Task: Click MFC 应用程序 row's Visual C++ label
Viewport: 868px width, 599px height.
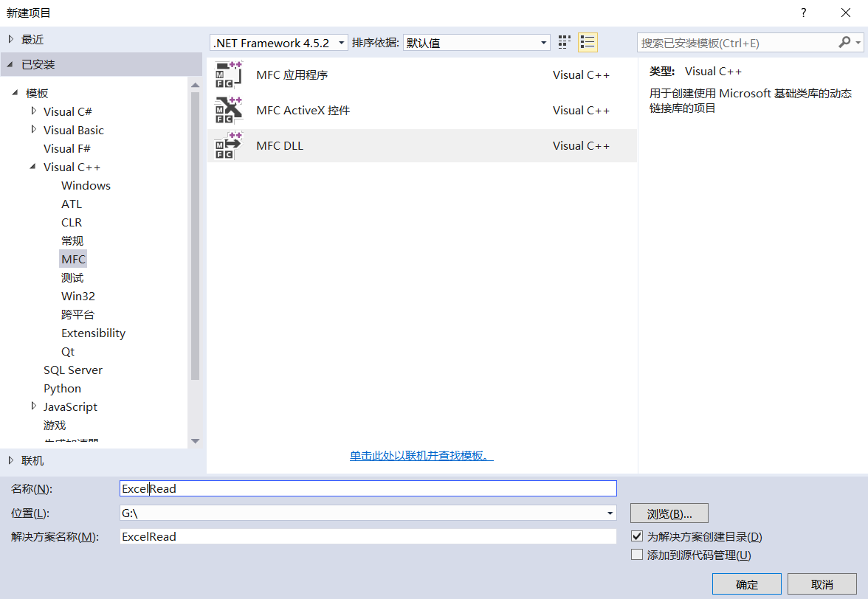Action: (x=581, y=75)
